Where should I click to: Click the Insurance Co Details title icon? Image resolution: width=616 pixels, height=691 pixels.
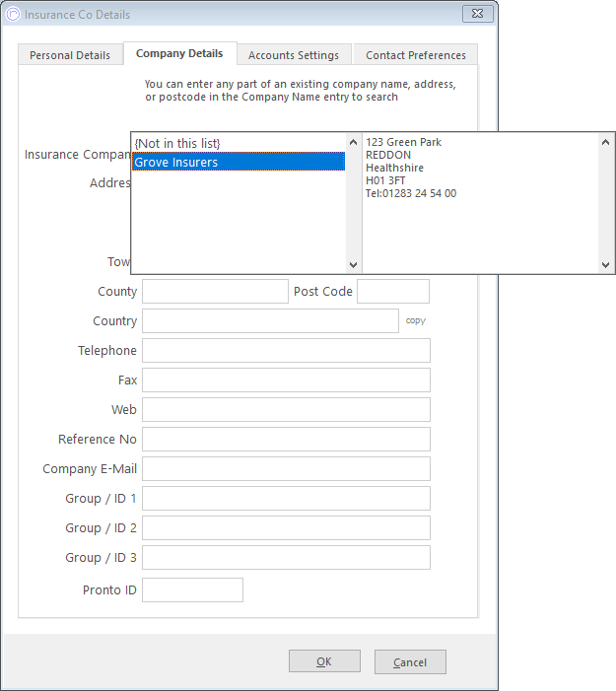point(13,14)
